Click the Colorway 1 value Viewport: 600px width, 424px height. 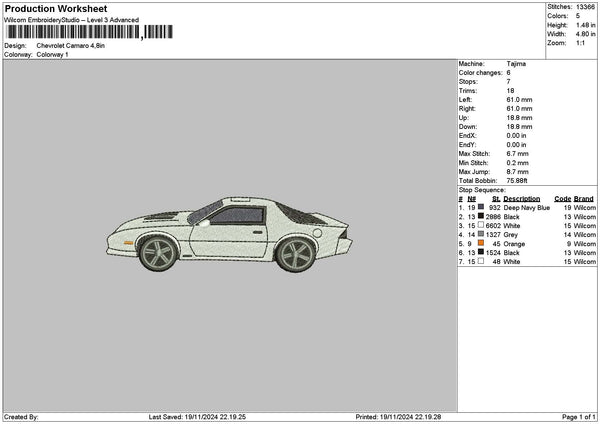pos(52,54)
